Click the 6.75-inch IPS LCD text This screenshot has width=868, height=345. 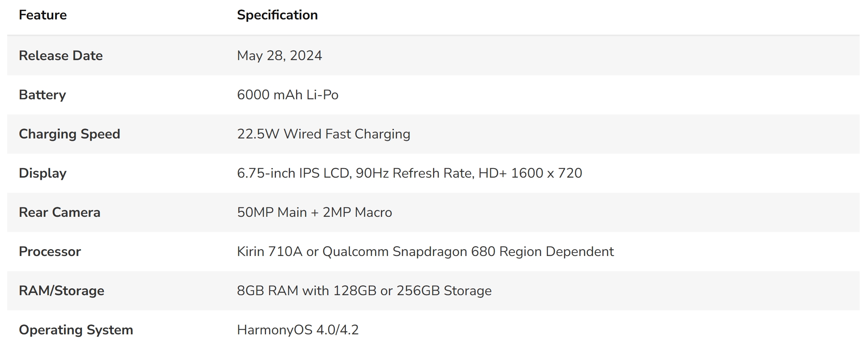click(293, 173)
